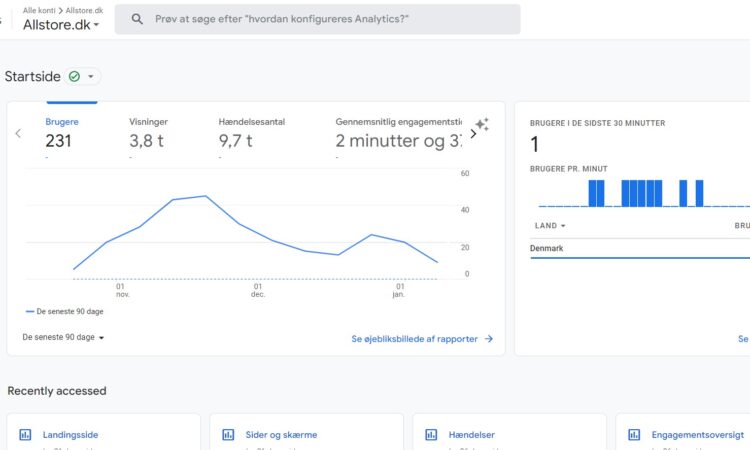The image size is (750, 450).
Task: Click the BRUGERE I DE SIDSTE 30 MINUTTER label
Action: tap(597, 123)
